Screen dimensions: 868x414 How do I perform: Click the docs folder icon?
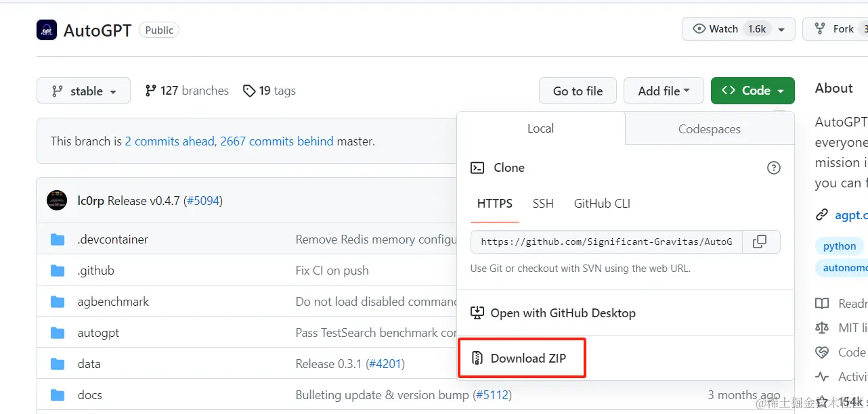[x=58, y=395]
